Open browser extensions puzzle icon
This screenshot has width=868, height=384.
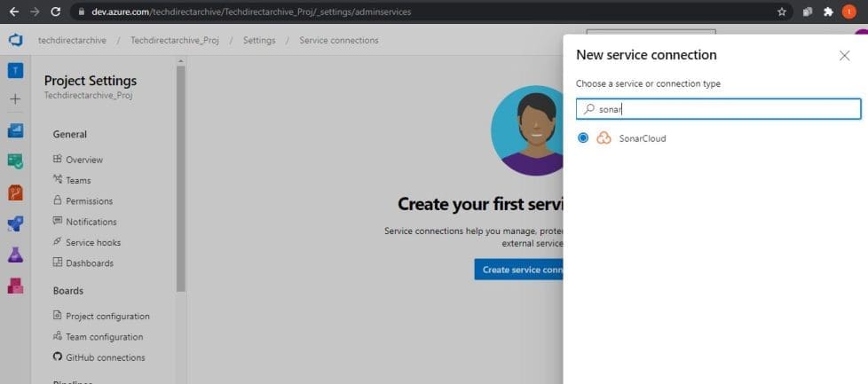coord(828,12)
